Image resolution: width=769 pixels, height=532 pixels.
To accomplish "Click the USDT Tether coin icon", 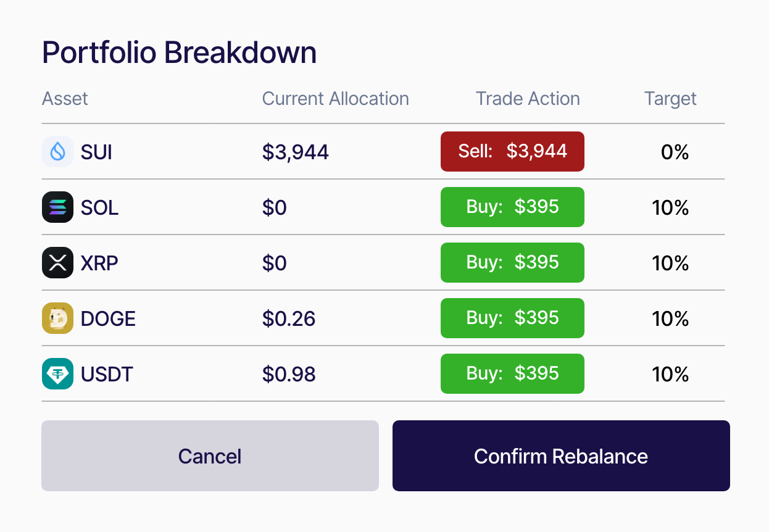I will (x=57, y=374).
